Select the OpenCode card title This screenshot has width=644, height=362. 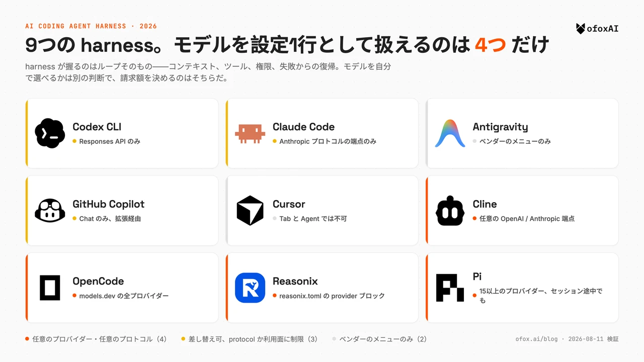98,281
